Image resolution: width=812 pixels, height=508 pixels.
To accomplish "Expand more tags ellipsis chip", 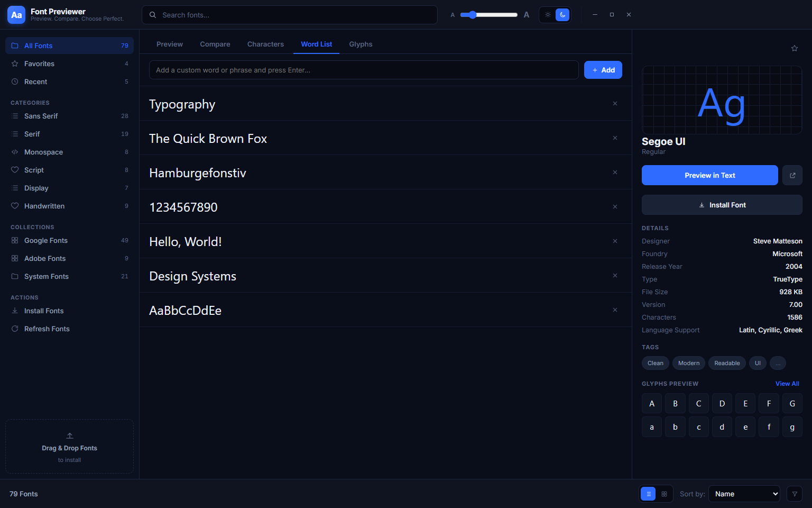I will coord(778,363).
